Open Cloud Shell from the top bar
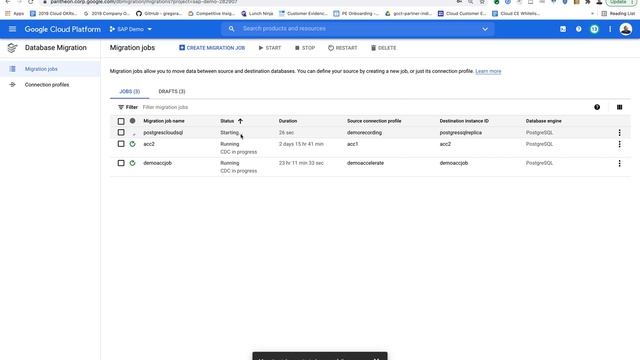This screenshot has width=640, height=360. (563, 29)
